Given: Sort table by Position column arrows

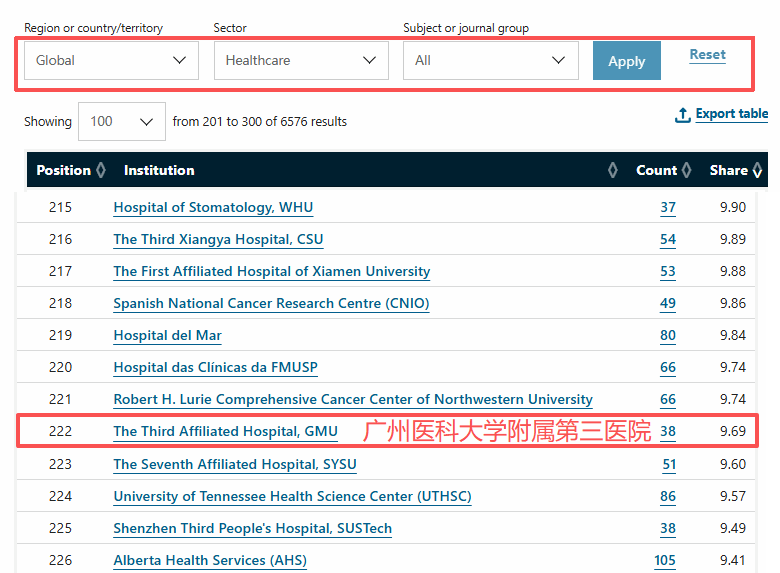Looking at the screenshot, I should point(101,170).
